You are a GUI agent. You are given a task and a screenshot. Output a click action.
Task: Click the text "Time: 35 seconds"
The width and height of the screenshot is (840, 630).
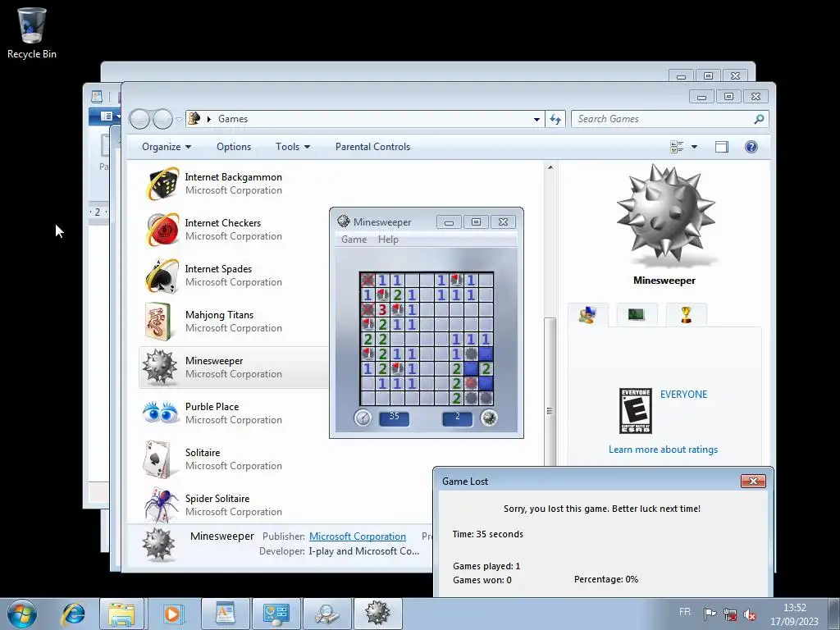click(x=487, y=534)
